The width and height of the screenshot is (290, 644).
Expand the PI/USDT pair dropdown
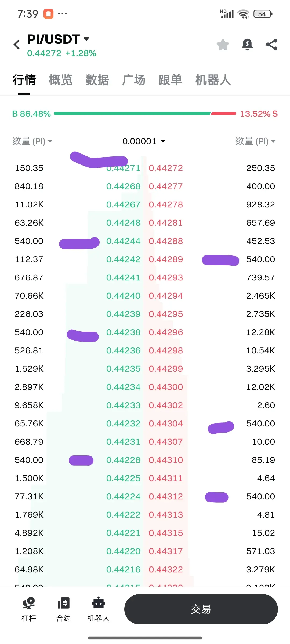(86, 39)
